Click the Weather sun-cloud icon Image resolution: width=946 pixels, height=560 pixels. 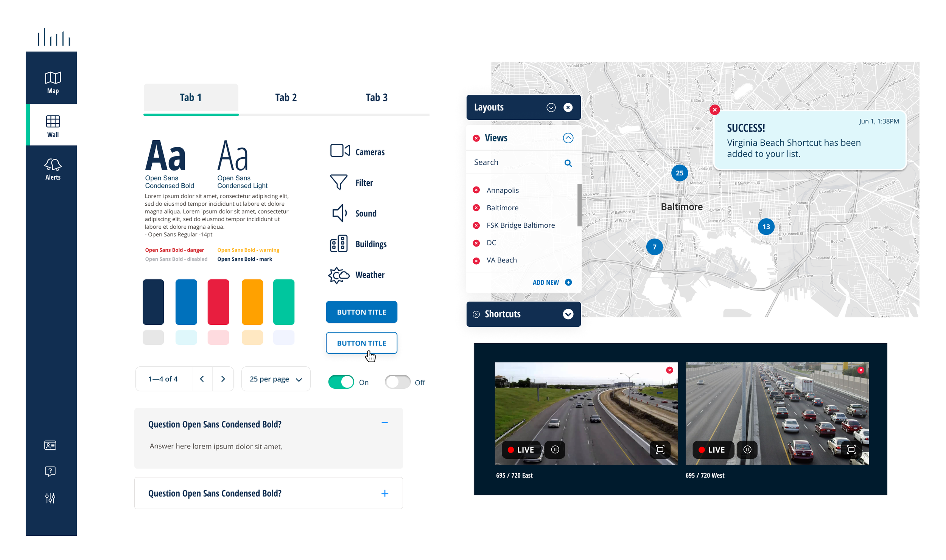338,275
